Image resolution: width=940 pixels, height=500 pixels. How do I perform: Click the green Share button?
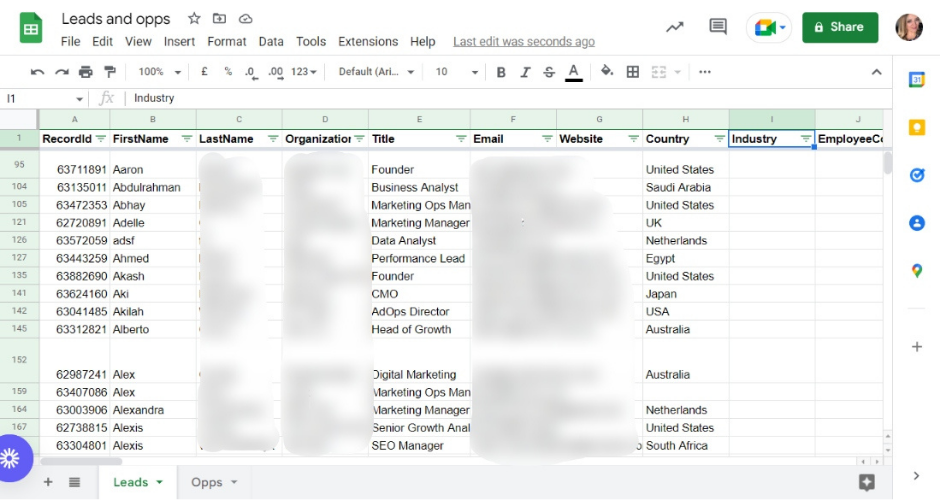click(x=840, y=27)
